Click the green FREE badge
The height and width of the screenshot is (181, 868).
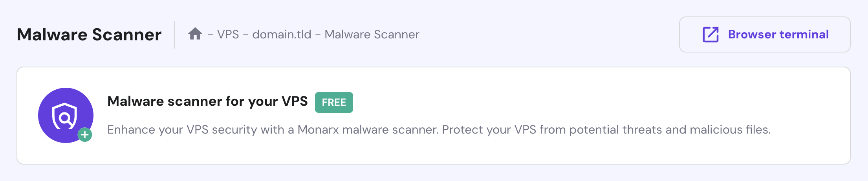point(334,102)
